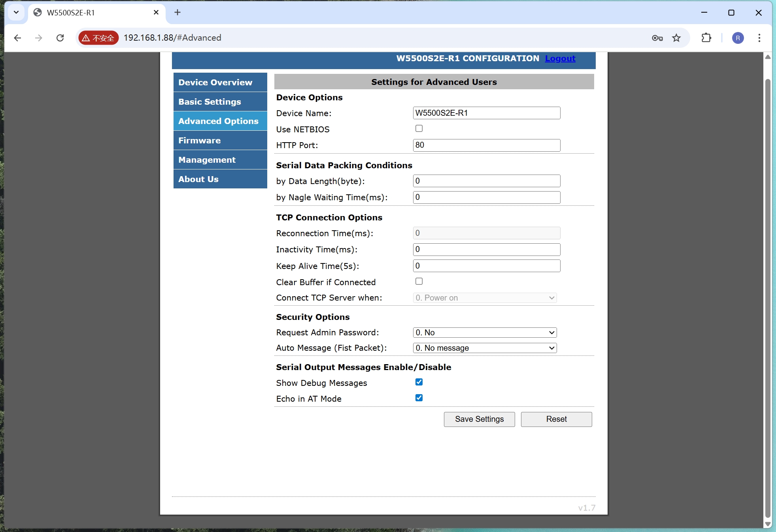Open Auto Message dropdown list
Viewport: 776px width, 532px height.
[485, 348]
